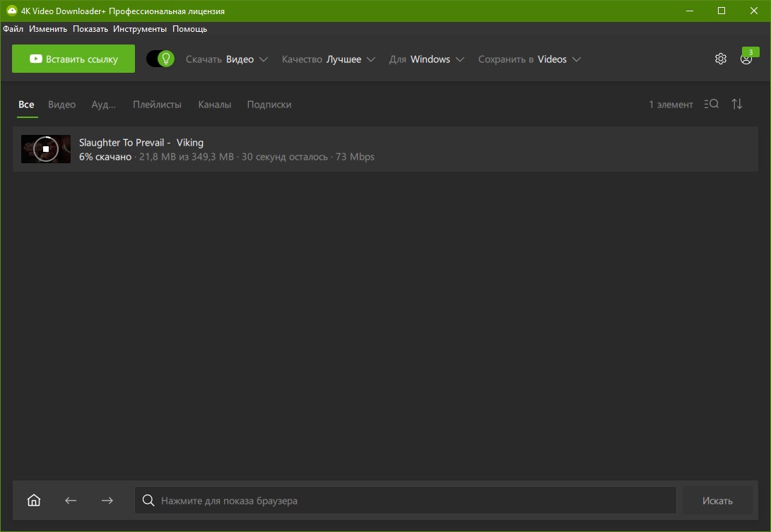Viewport: 771px width, 532px height.
Task: Click the Вставить ссылку button
Action: pyautogui.click(x=73, y=59)
